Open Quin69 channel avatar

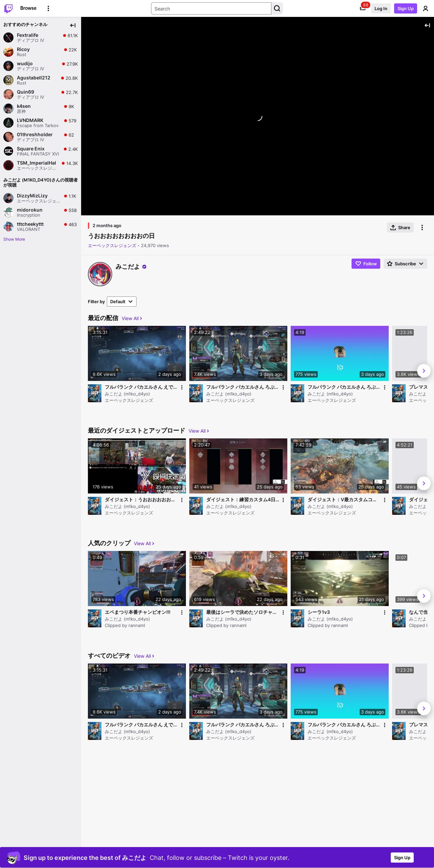8,94
